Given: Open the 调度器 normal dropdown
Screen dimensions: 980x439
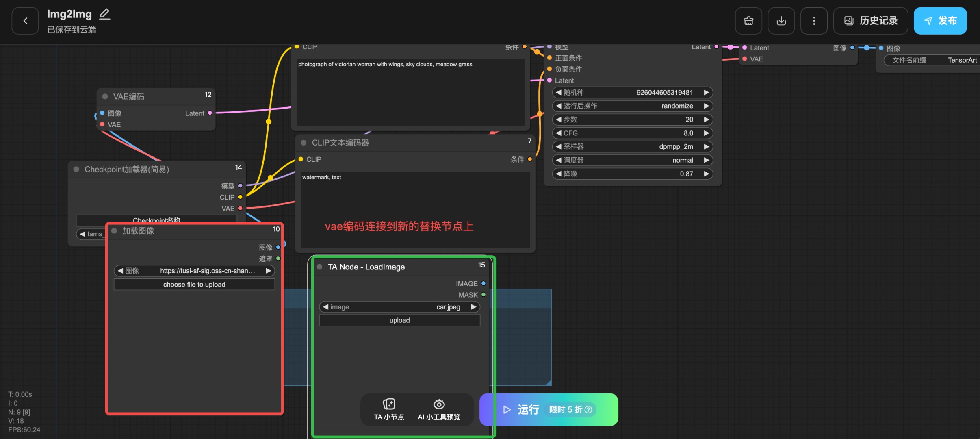Looking at the screenshot, I should tap(632, 160).
